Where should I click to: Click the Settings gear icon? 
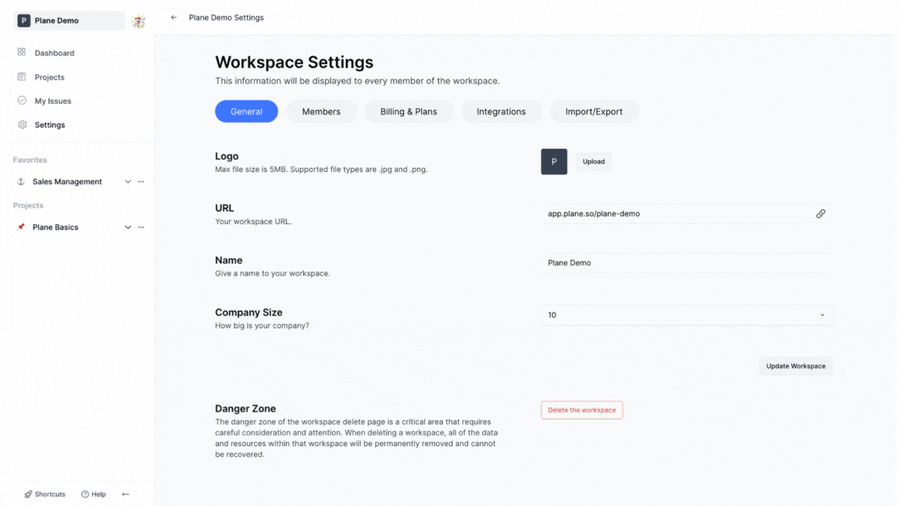(x=22, y=124)
